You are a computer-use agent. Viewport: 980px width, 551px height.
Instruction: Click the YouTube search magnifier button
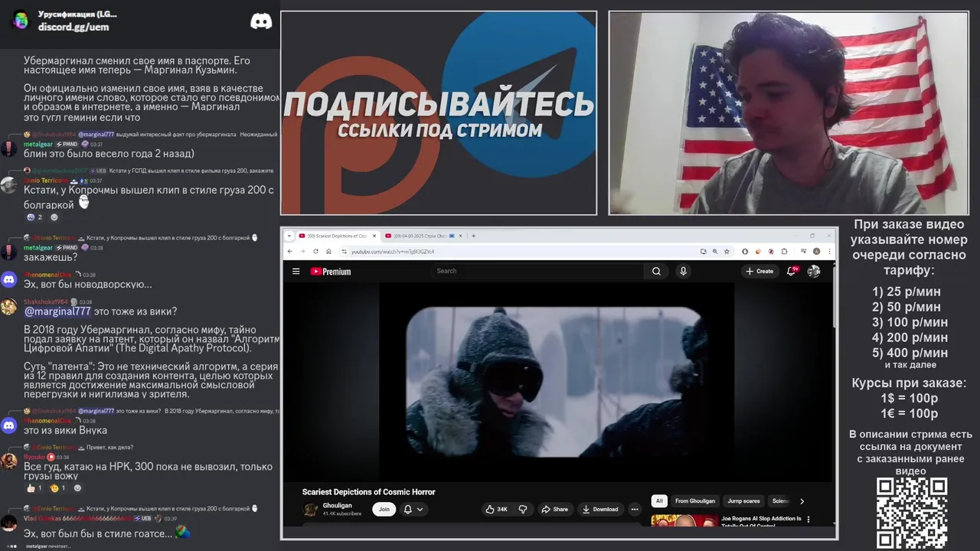[656, 271]
